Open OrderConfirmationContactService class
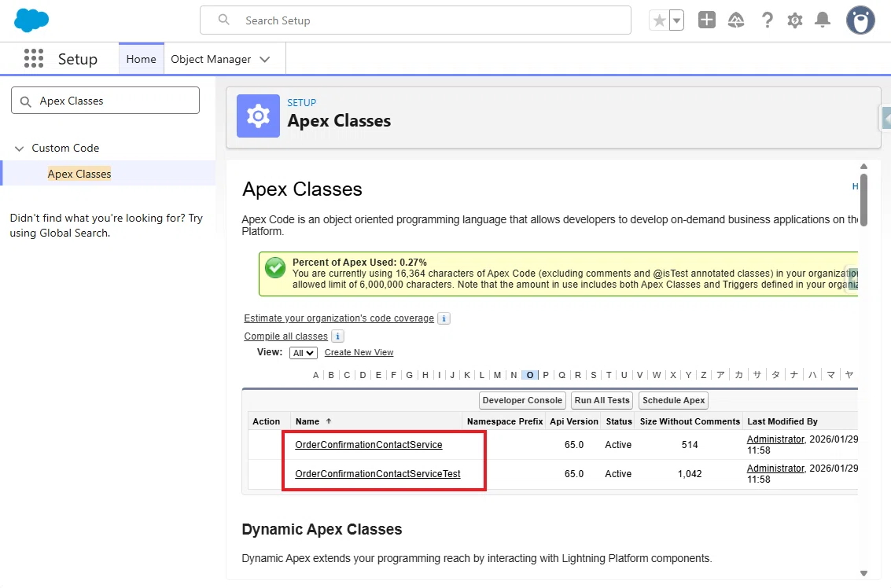The image size is (891, 588). (369, 445)
